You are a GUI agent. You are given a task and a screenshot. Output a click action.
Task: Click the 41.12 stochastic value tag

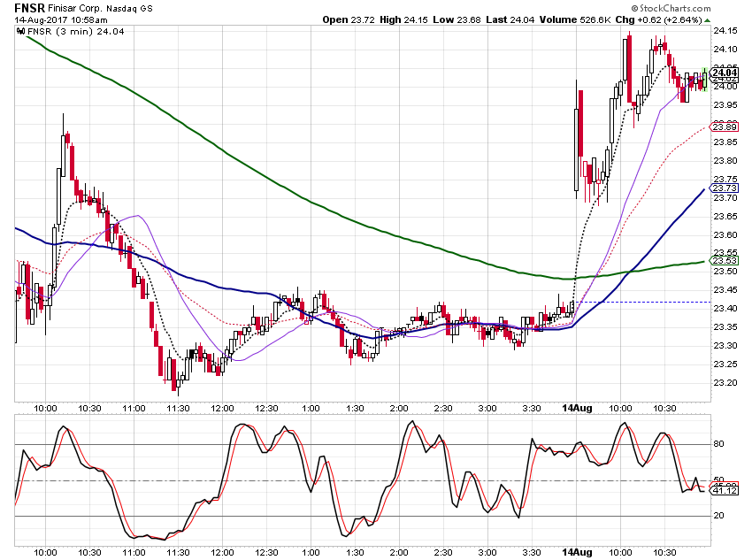(725, 491)
